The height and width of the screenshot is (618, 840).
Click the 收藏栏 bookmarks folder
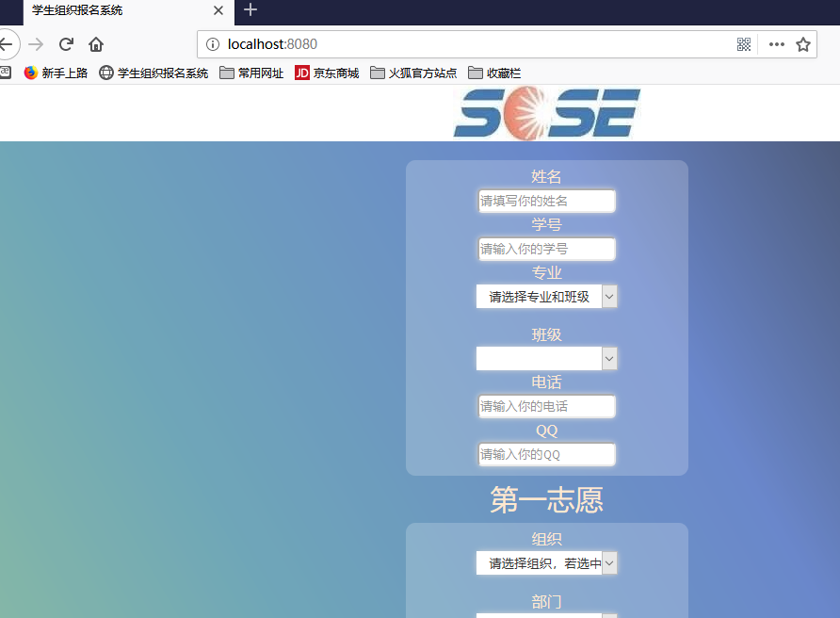494,73
